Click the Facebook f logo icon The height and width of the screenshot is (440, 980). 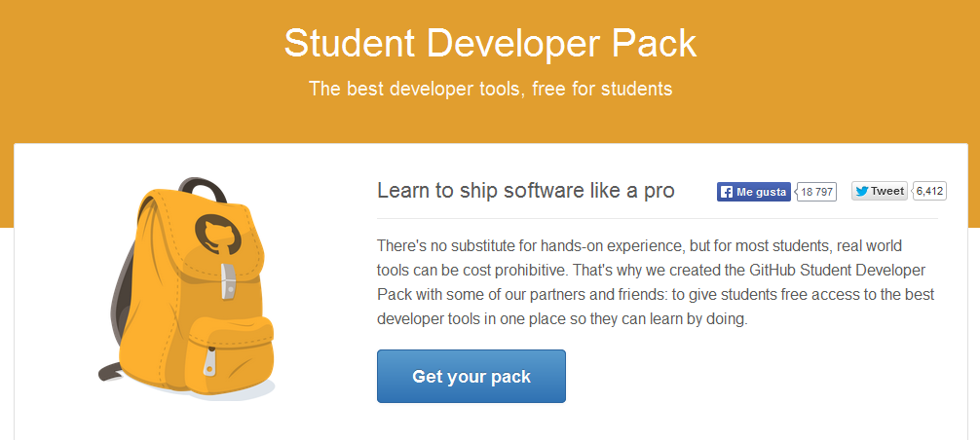(x=727, y=192)
